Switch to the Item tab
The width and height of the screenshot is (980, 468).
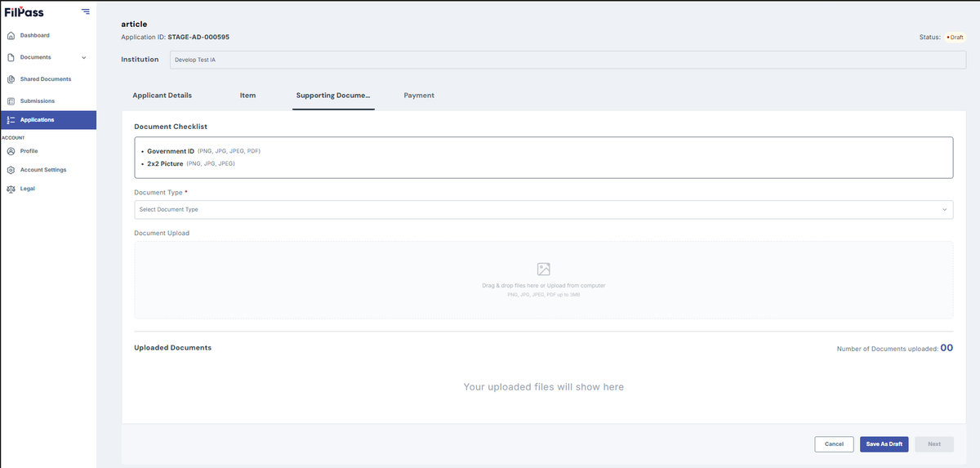247,96
